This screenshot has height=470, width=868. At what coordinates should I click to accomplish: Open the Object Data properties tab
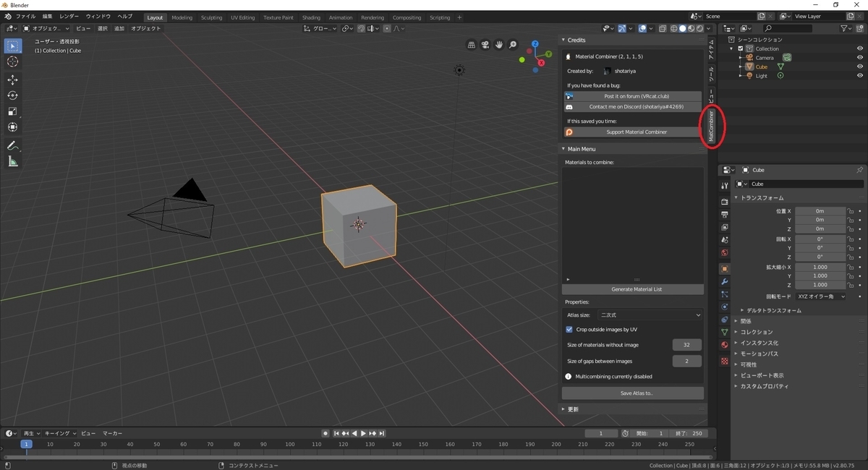click(x=725, y=332)
